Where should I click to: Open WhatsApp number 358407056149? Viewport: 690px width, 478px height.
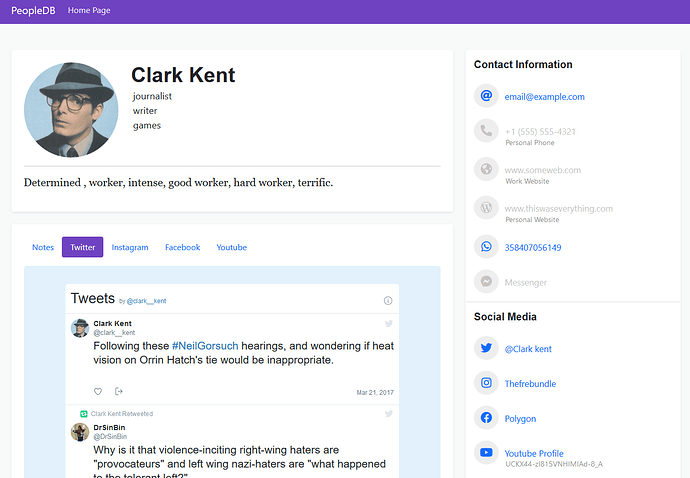[x=532, y=247]
